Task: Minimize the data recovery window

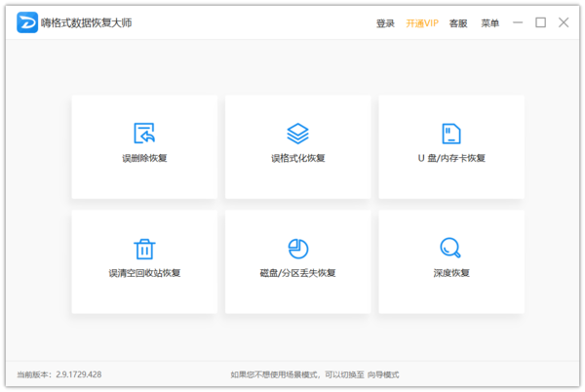Action: [518, 22]
